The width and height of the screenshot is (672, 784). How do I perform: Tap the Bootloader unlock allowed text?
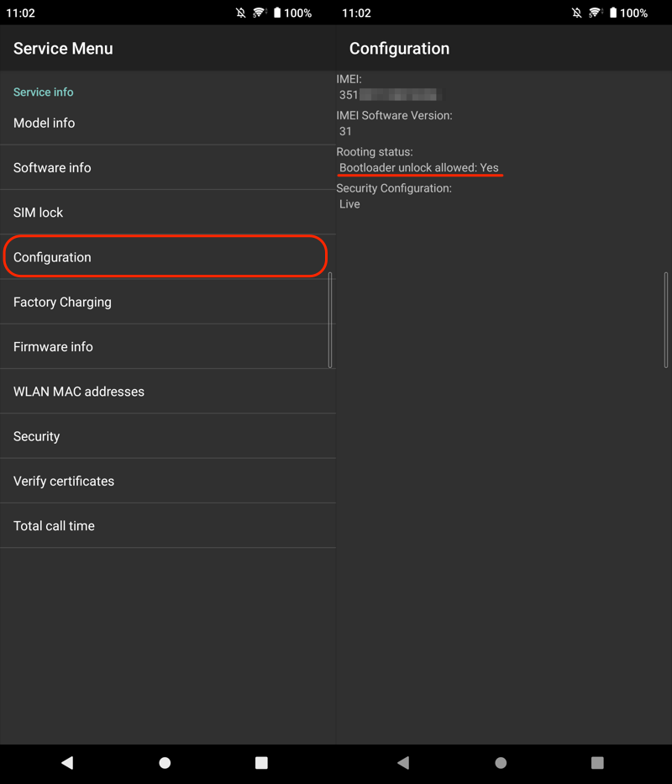[418, 168]
